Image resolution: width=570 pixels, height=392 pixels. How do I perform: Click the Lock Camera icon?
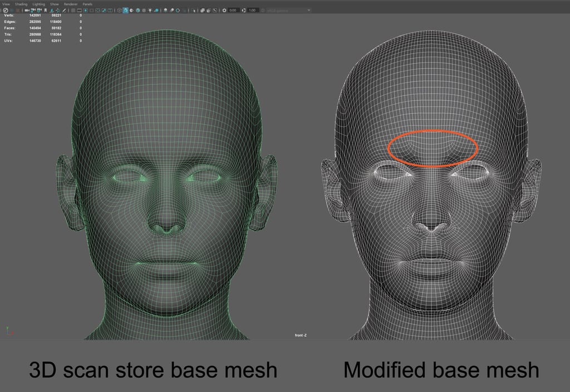32,10
